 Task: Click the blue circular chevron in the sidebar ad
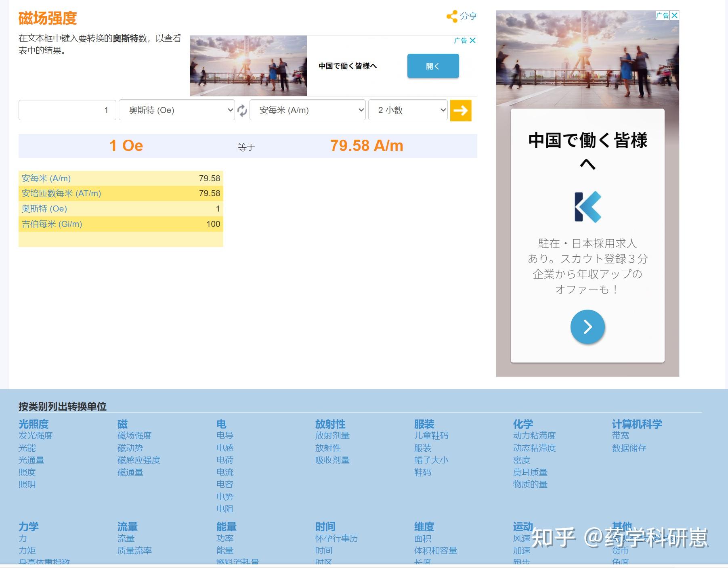(587, 327)
